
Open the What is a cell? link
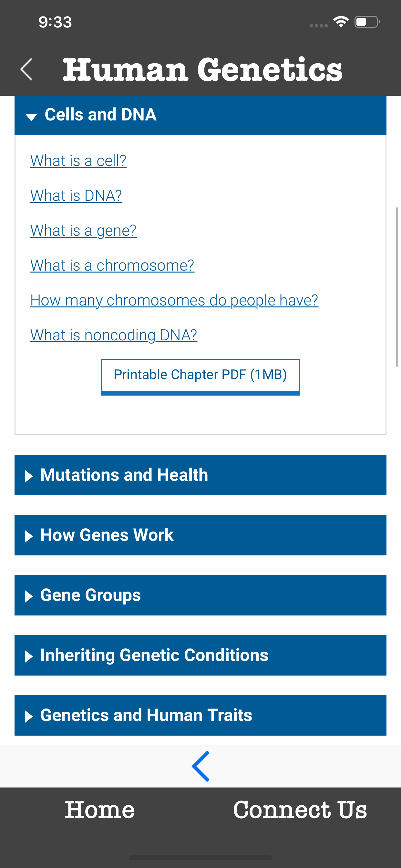click(x=78, y=161)
